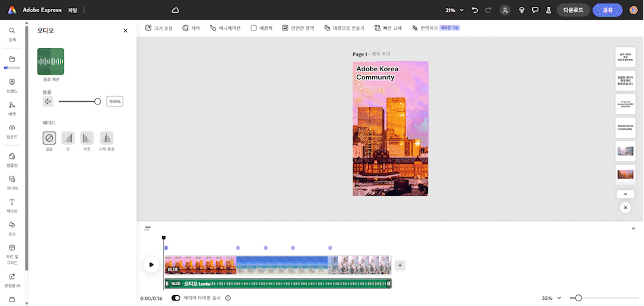The height and width of the screenshot is (306, 644).
Task: Click the volume slider handle
Action: [x=98, y=101]
